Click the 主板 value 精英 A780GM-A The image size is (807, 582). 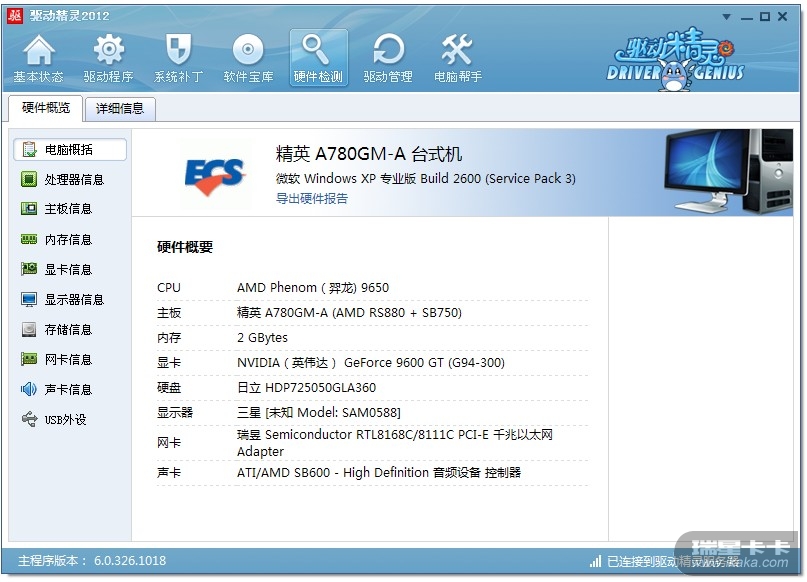[349, 313]
